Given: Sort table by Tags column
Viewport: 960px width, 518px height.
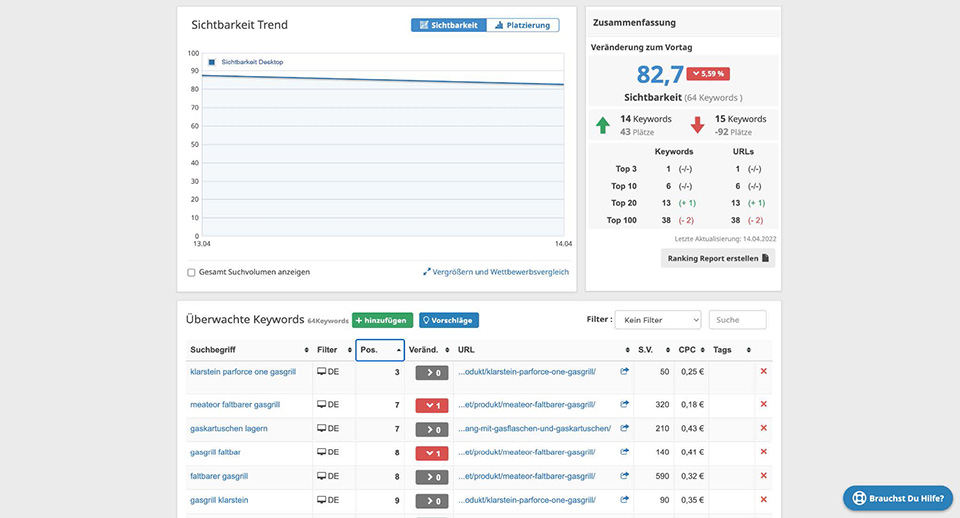Looking at the screenshot, I should (732, 350).
